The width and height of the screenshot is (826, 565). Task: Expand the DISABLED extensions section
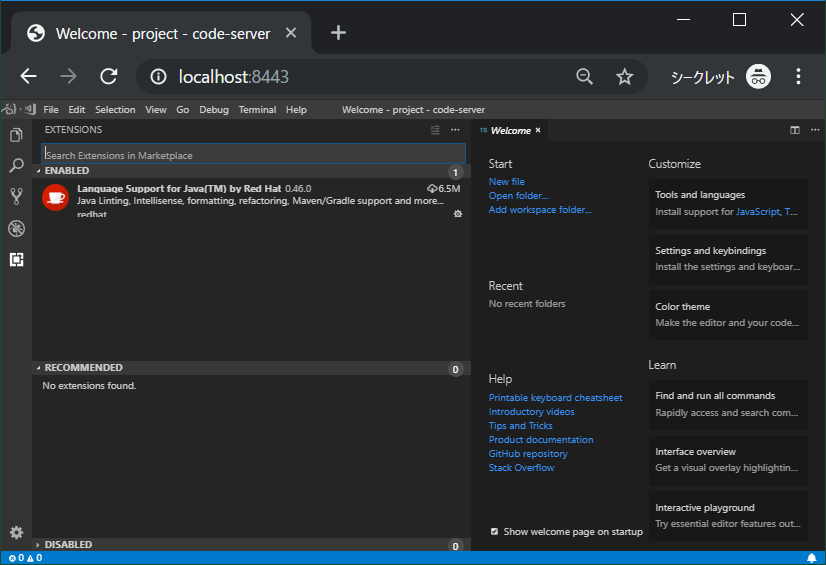pyautogui.click(x=251, y=544)
